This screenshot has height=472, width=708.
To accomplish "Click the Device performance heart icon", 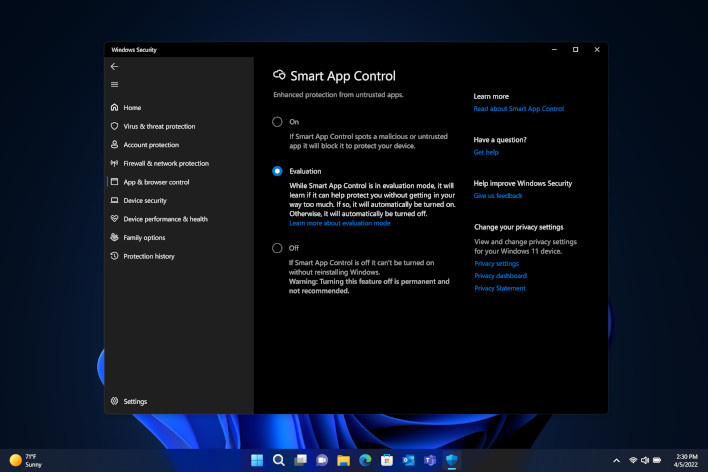I will tap(115, 219).
